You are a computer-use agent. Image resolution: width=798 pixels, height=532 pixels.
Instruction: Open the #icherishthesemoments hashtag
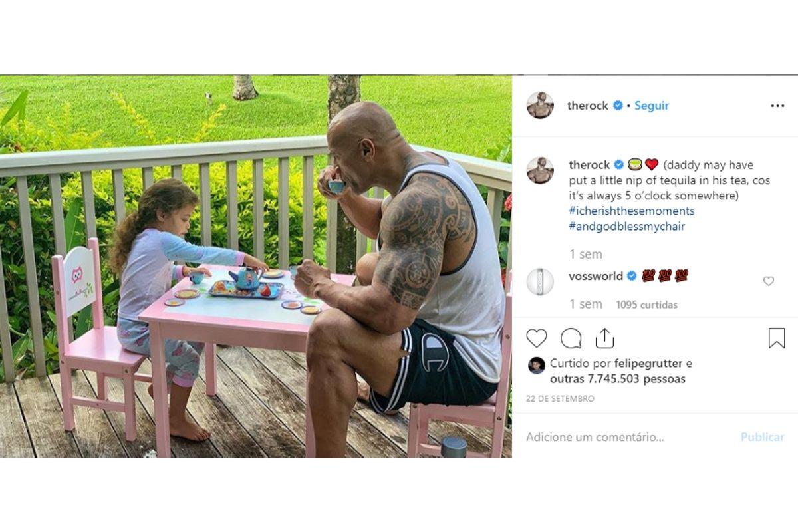[632, 211]
